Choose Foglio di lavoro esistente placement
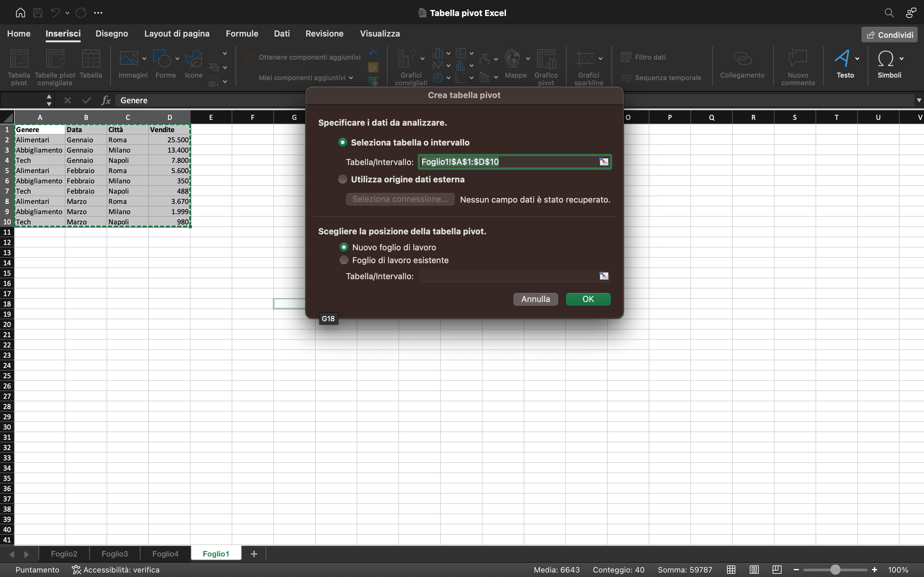The image size is (924, 577). pos(343,260)
